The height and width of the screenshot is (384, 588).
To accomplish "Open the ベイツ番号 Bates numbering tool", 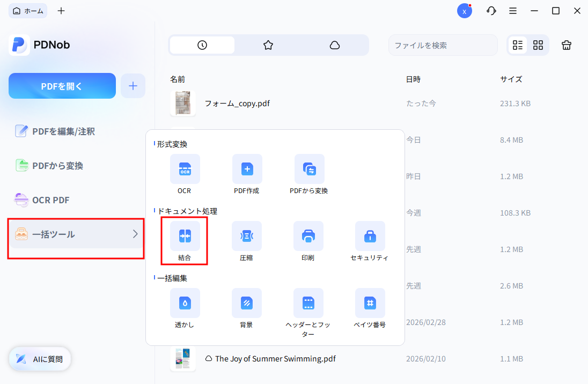I will [370, 303].
